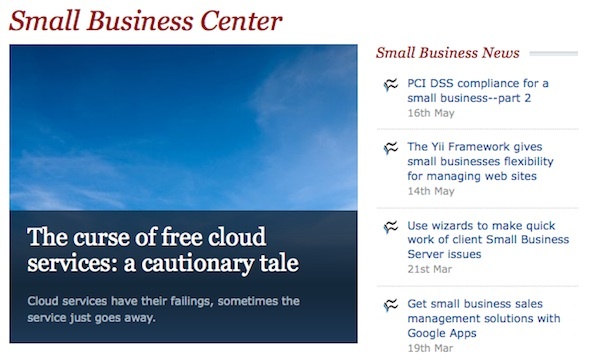Image resolution: width=590 pixels, height=361 pixels.
Task: Click the 21st Mar date label
Action: click(x=430, y=270)
